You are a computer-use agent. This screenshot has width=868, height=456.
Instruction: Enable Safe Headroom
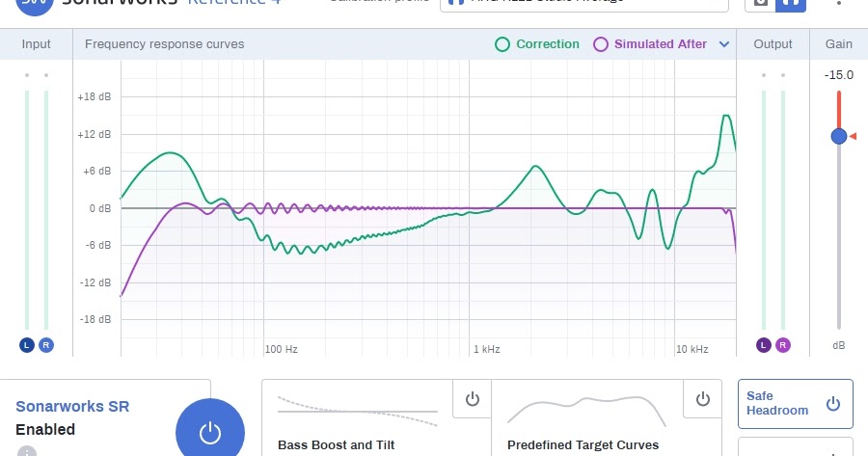tap(795, 404)
